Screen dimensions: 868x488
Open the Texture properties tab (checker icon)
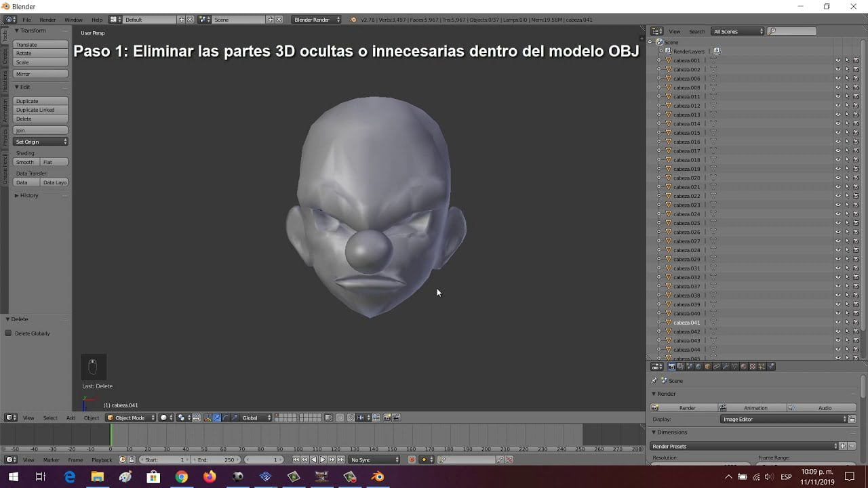752,366
